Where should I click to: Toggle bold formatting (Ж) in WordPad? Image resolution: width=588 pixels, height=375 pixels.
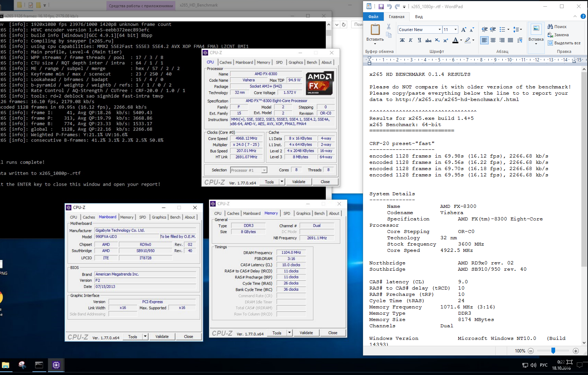[x=402, y=40]
